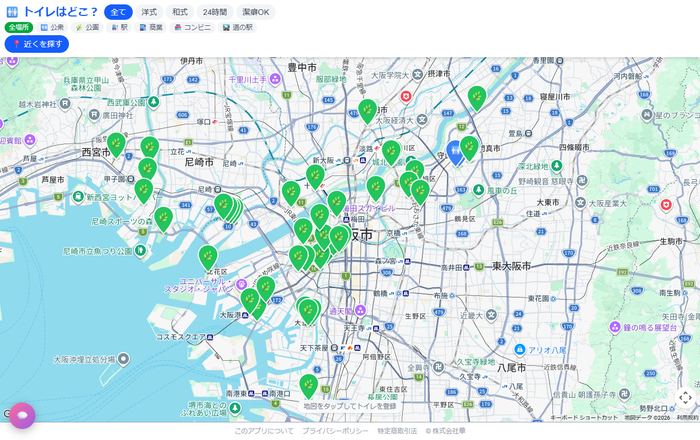
Task: Filter by コンビニ locations
Action: [x=192, y=27]
